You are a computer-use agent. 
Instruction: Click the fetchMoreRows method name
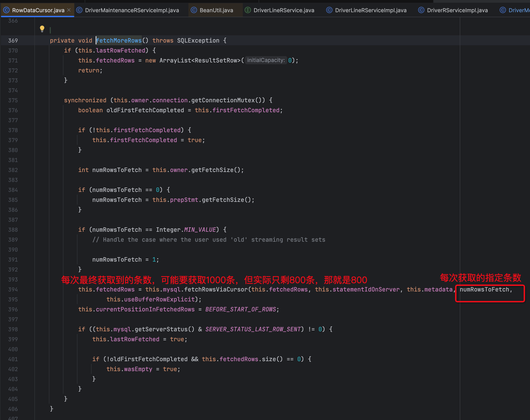pyautogui.click(x=119, y=41)
